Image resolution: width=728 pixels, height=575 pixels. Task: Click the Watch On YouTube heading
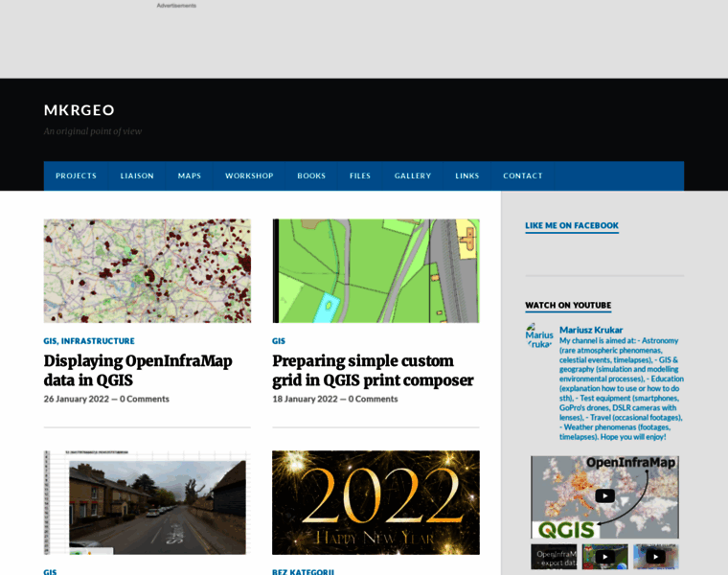point(568,305)
